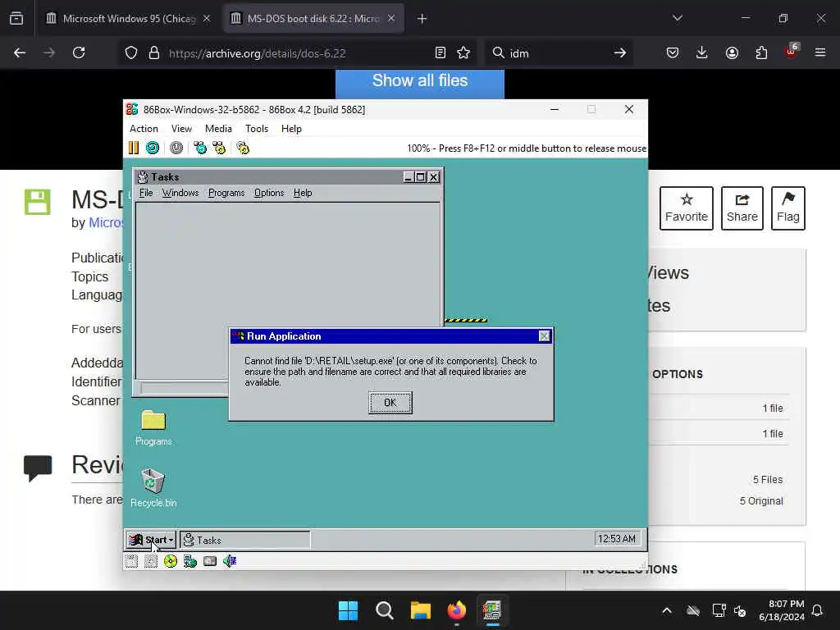The image size is (840, 630).
Task: Send Ctrl+Alt+Del via 86Box toolbar
Action: coord(200,148)
